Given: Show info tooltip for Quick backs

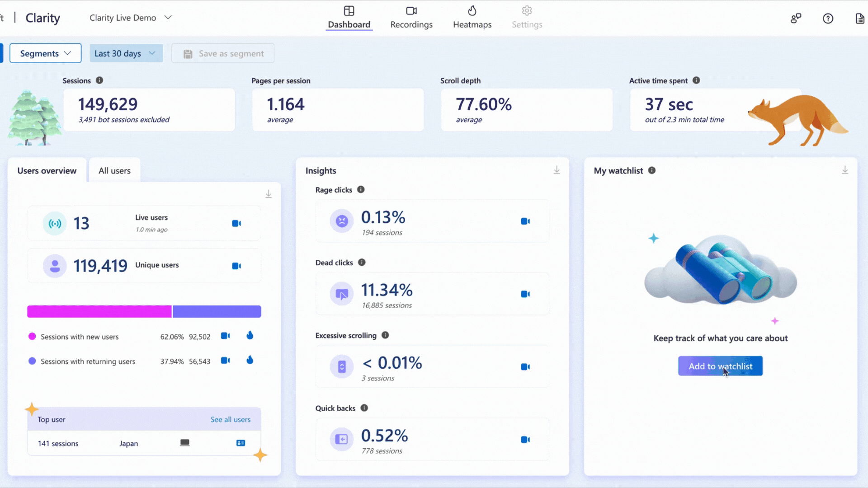Looking at the screenshot, I should (364, 408).
